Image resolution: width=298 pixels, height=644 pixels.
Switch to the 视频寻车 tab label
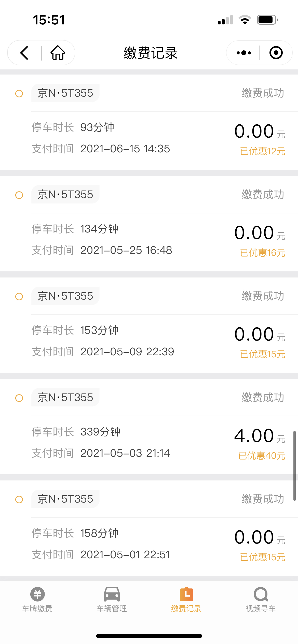click(x=261, y=609)
